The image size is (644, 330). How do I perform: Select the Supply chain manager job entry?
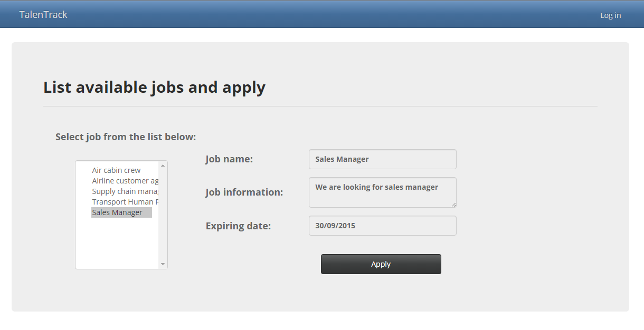point(125,191)
